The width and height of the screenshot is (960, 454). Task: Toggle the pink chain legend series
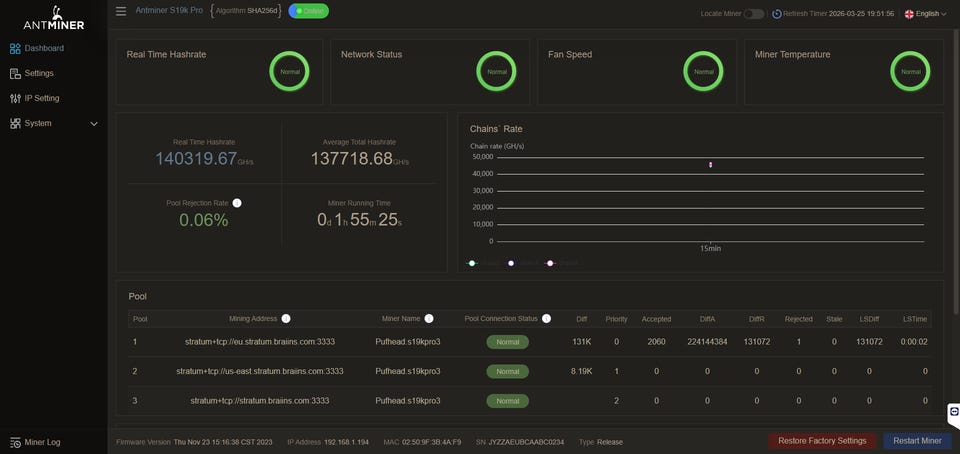[549, 263]
